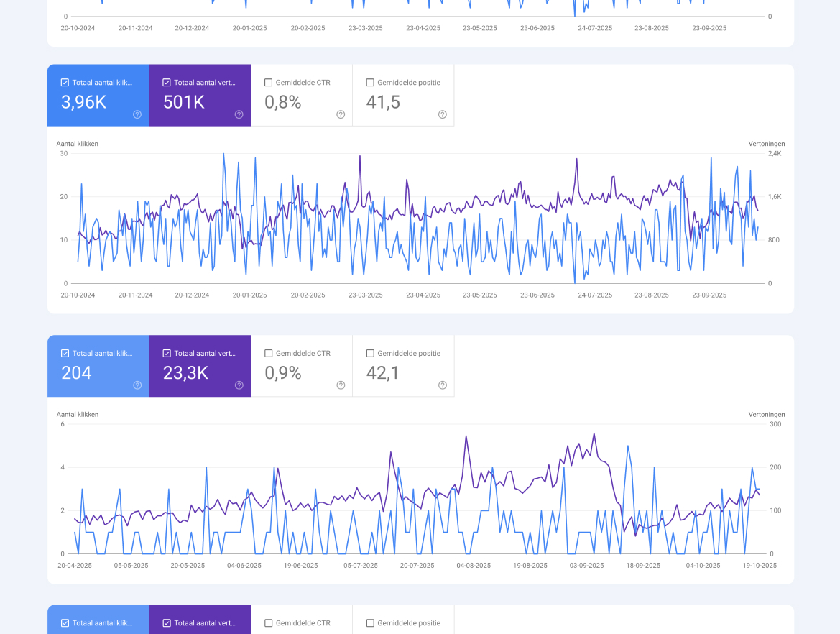Uncheck Totaal aantal vertoningen checkbox above 501K

pyautogui.click(x=167, y=83)
